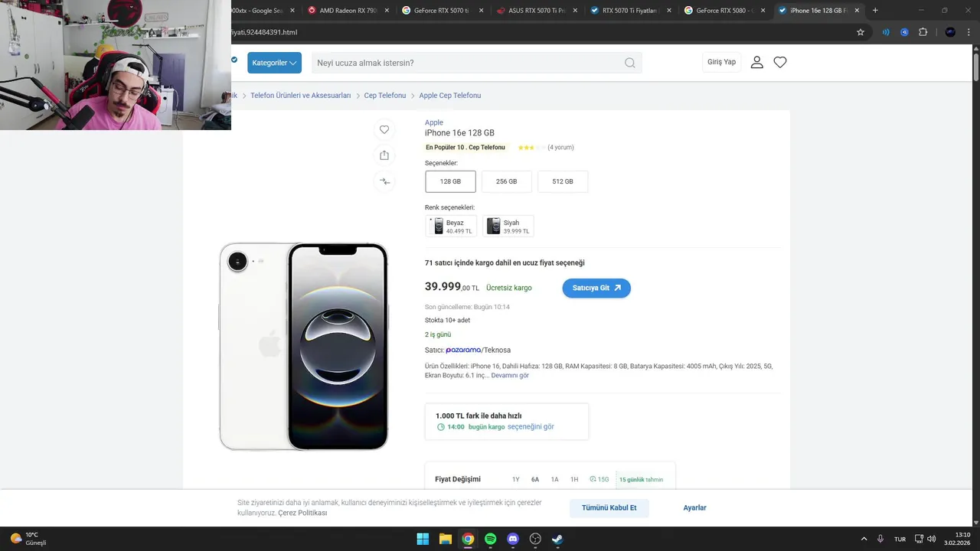The height and width of the screenshot is (551, 980).
Task: Open weather widget showing 10°C Güneşli
Action: [x=28, y=539]
